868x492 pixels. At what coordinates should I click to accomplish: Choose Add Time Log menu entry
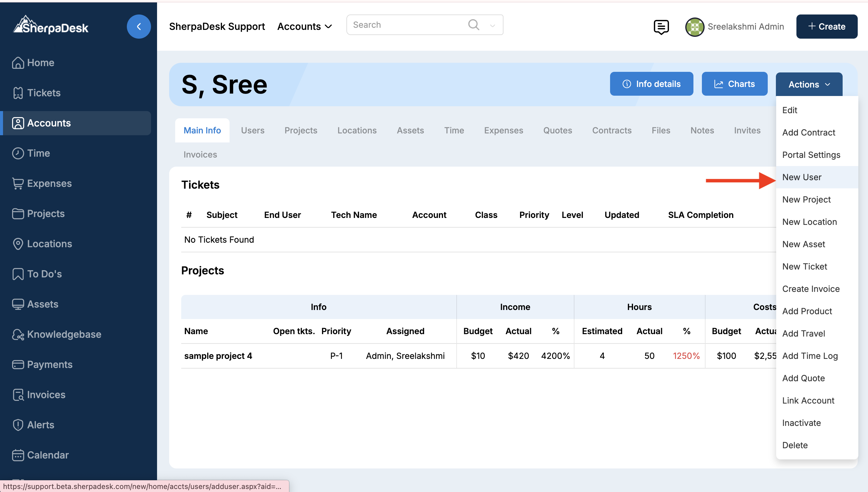[x=809, y=356]
